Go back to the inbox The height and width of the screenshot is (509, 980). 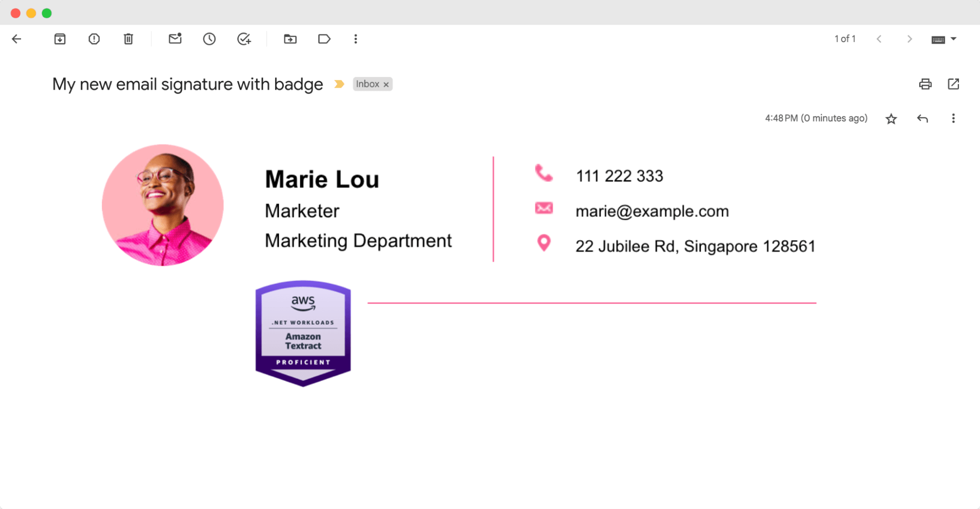(17, 39)
